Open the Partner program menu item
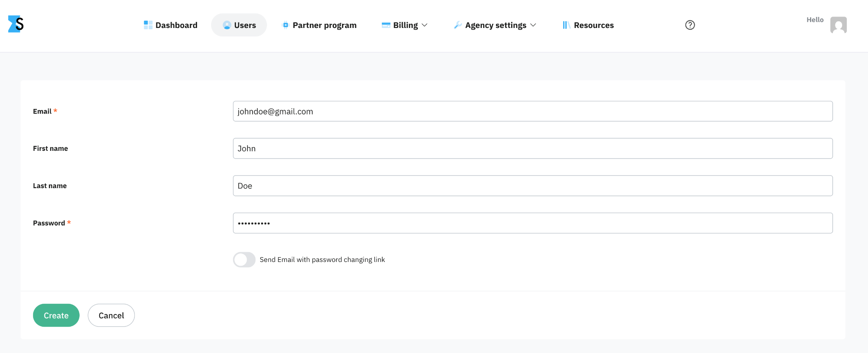 pyautogui.click(x=319, y=25)
